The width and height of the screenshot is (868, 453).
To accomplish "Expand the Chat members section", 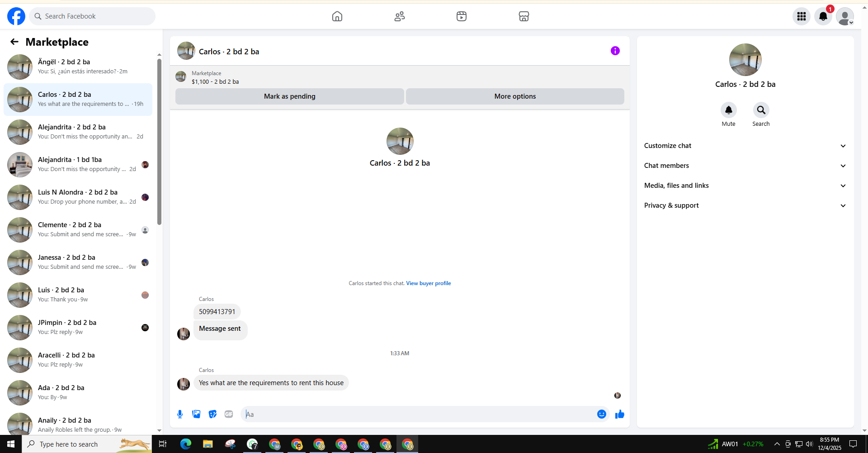I will 745,166.
